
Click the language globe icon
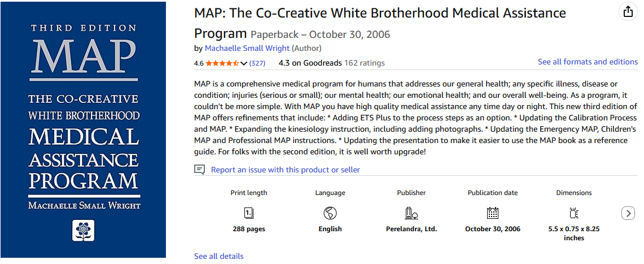[x=330, y=213]
